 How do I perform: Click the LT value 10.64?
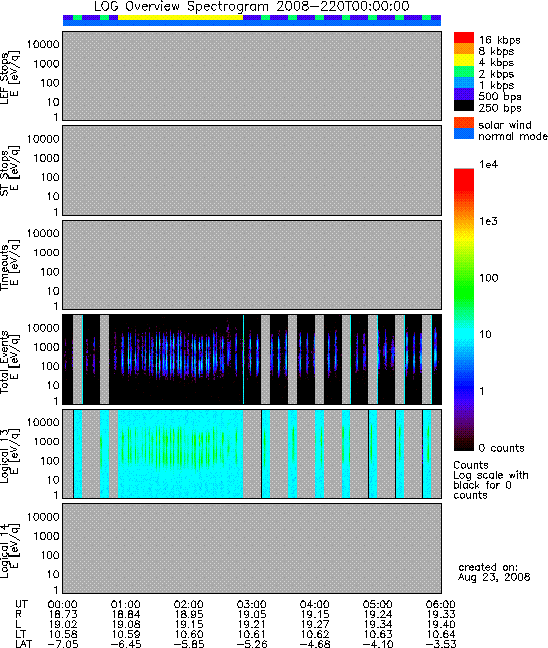(441, 634)
